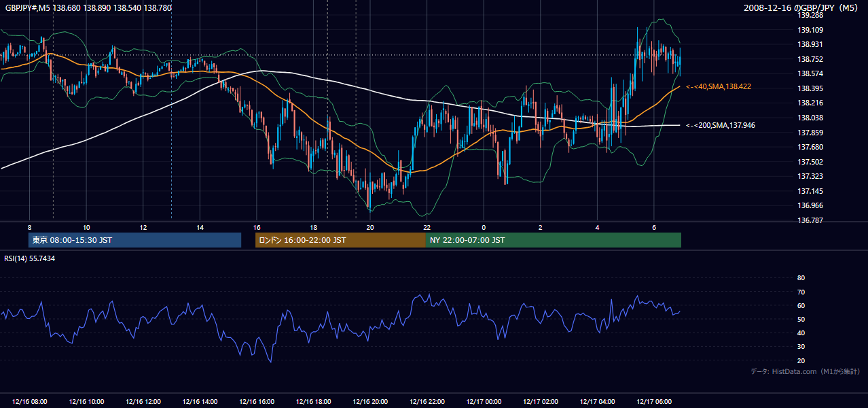Viewport: 868px width, 408px height.
Task: Click price axis value 138.216
Action: 810,103
